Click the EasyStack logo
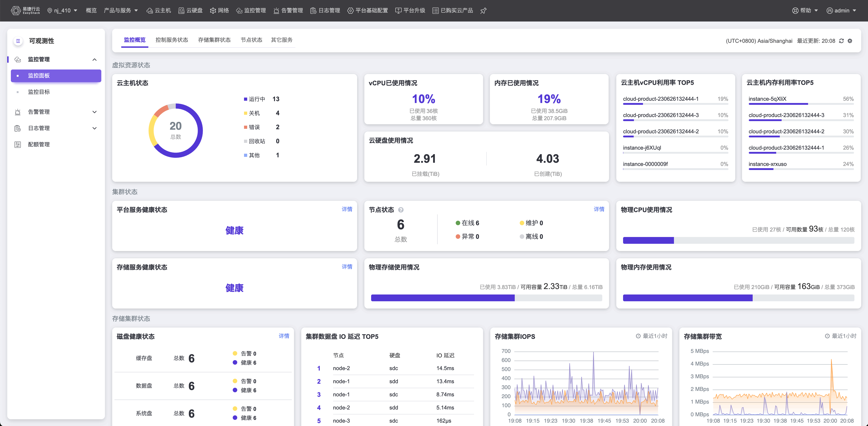 point(25,11)
